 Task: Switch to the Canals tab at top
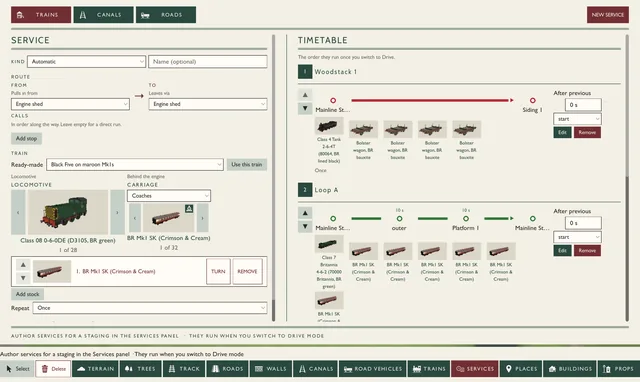103,15
